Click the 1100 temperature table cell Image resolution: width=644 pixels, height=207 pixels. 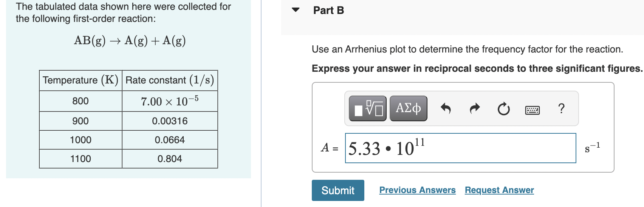coord(80,159)
